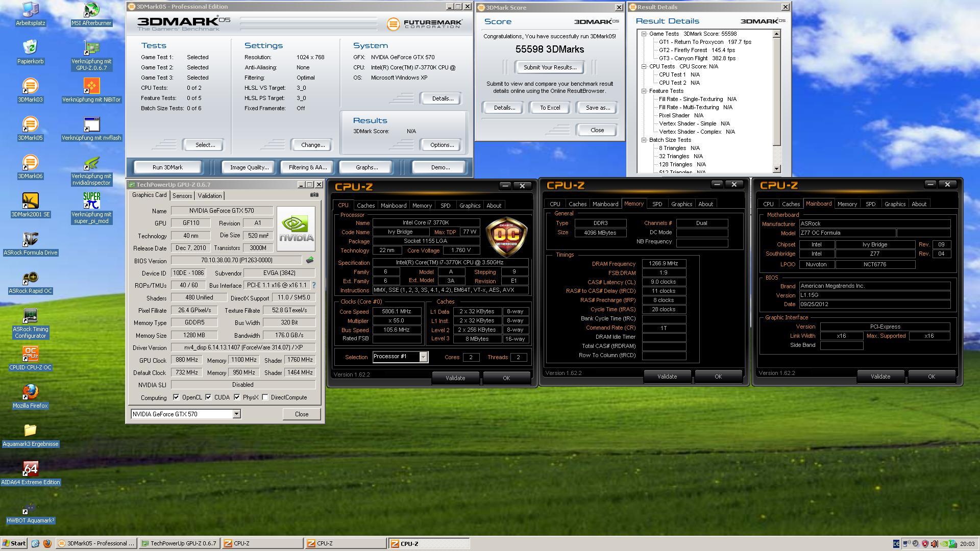Image resolution: width=980 pixels, height=551 pixels.
Task: Click Submit Your Results button
Action: (x=550, y=67)
